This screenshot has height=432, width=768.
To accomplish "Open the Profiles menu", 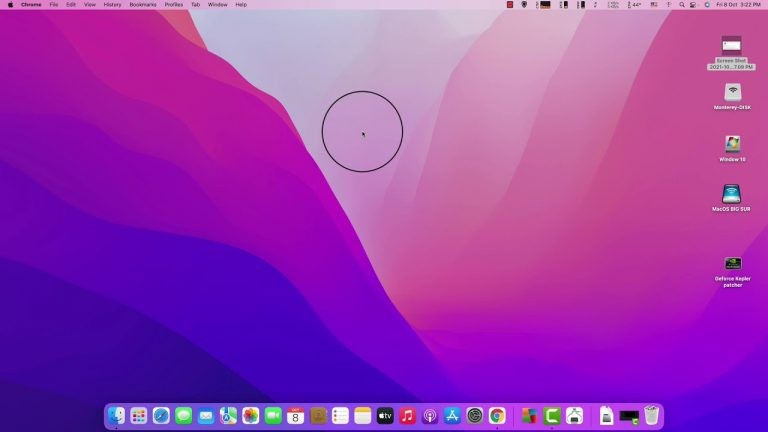I will point(173,4).
